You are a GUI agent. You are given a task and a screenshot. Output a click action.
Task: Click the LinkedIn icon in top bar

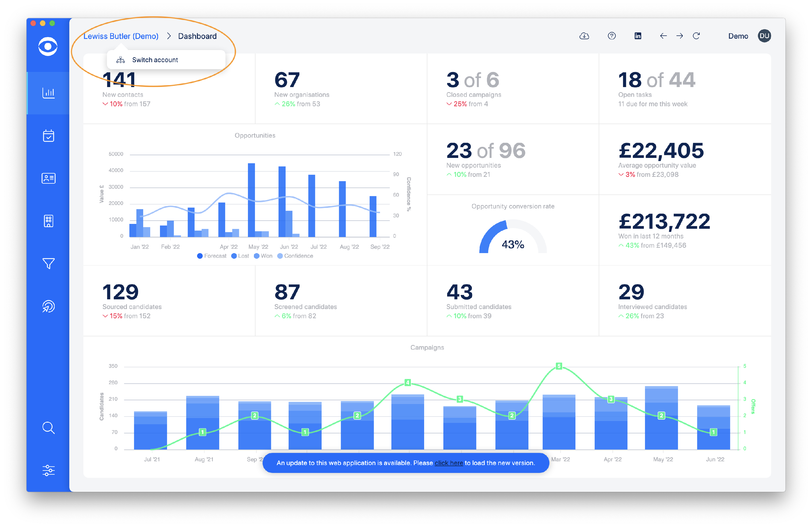click(638, 36)
